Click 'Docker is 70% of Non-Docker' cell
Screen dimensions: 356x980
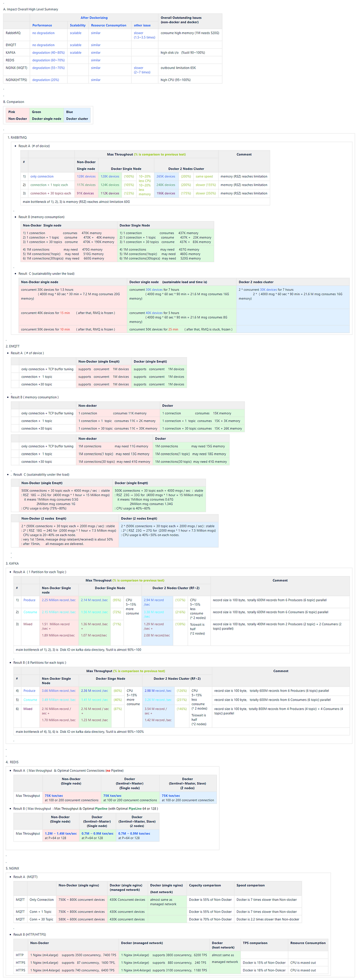tap(210, 920)
